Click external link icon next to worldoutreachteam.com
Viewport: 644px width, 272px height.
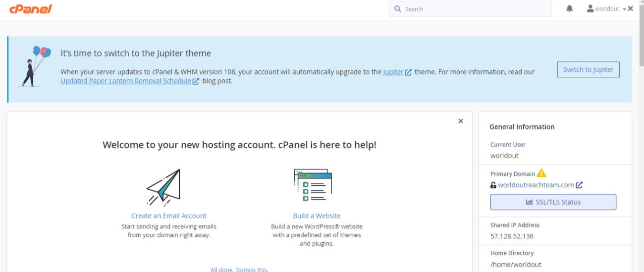[x=579, y=185]
